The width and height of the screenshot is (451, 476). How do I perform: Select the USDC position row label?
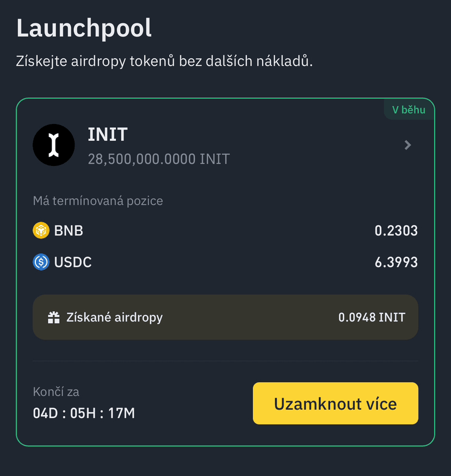point(73,263)
